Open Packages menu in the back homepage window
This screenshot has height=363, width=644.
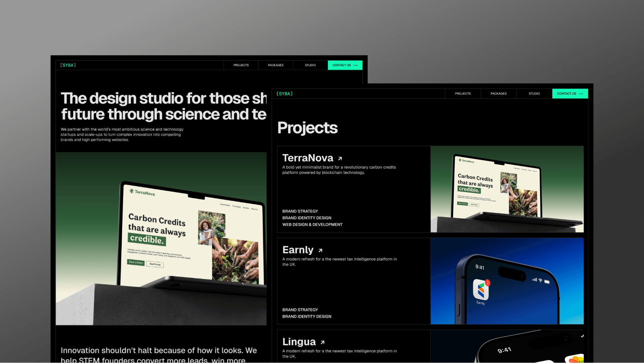pyautogui.click(x=276, y=65)
